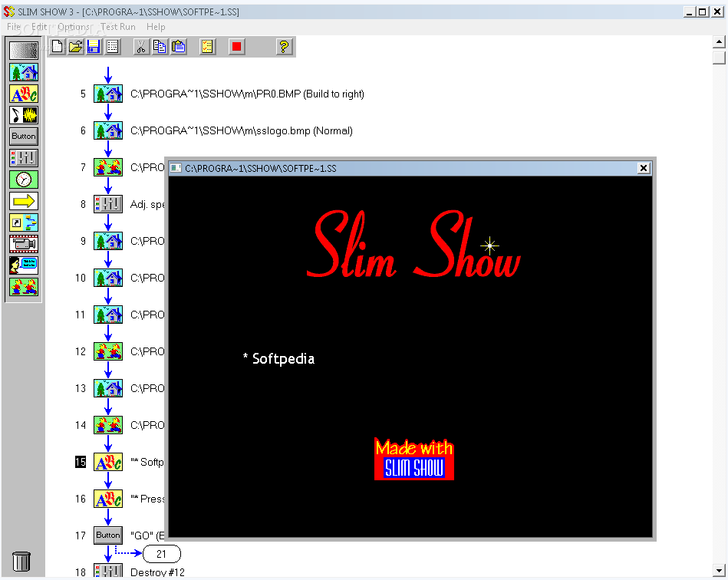
Task: Select the video camera tool in palette
Action: pos(24,244)
